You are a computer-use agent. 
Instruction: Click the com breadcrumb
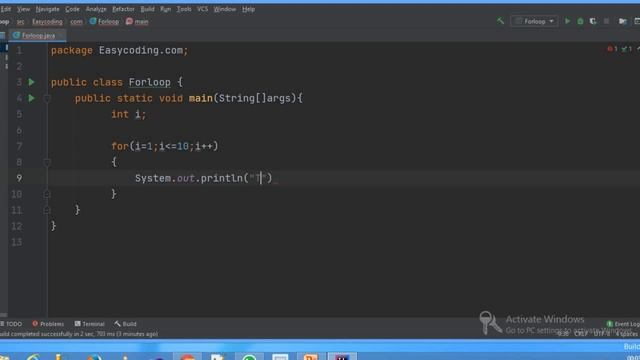tap(76, 22)
